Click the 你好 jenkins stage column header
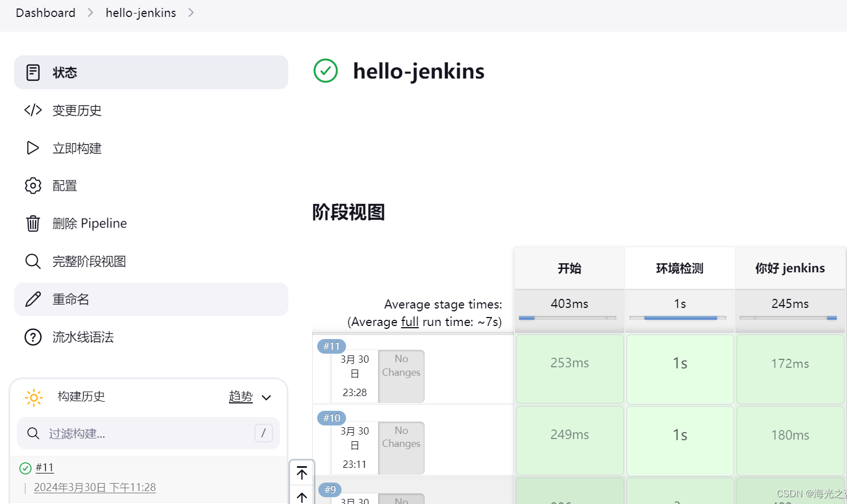 790,268
